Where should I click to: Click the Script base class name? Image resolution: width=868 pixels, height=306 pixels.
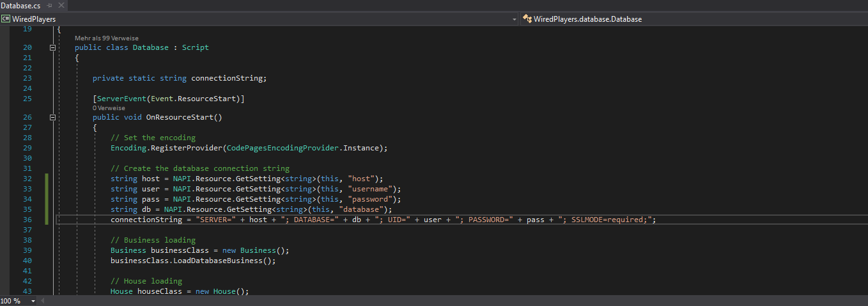click(195, 47)
